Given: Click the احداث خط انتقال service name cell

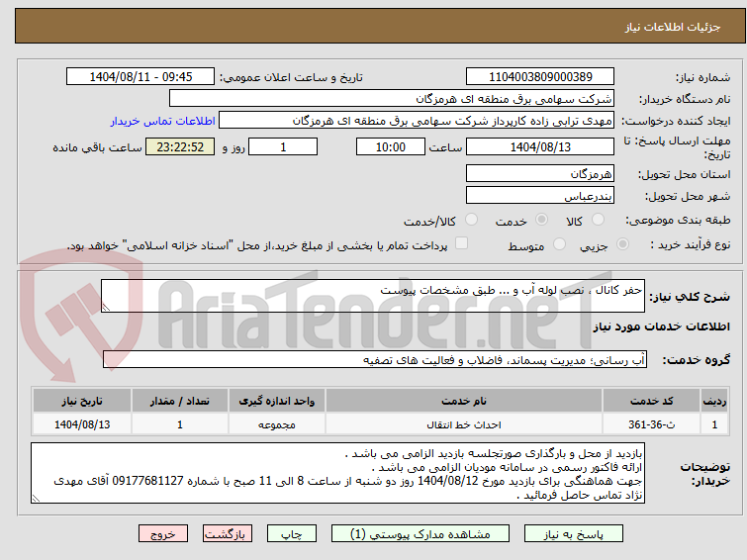Looking at the screenshot, I should pyautogui.click(x=464, y=424).
